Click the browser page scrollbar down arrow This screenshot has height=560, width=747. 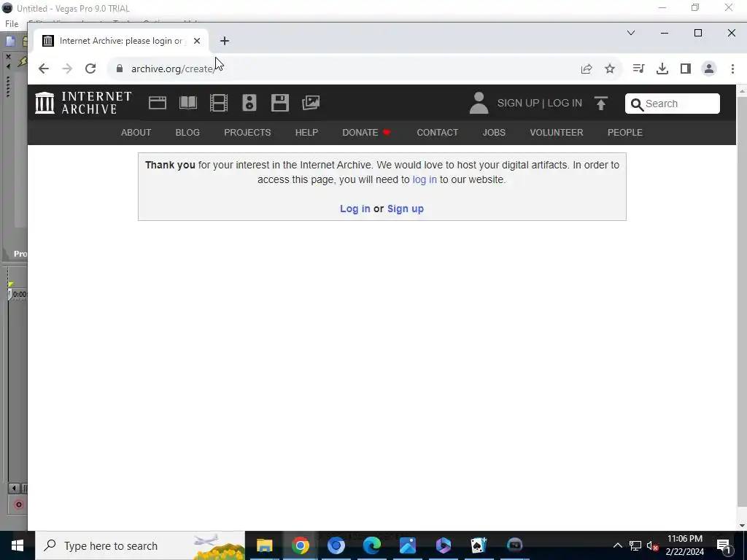(742, 526)
